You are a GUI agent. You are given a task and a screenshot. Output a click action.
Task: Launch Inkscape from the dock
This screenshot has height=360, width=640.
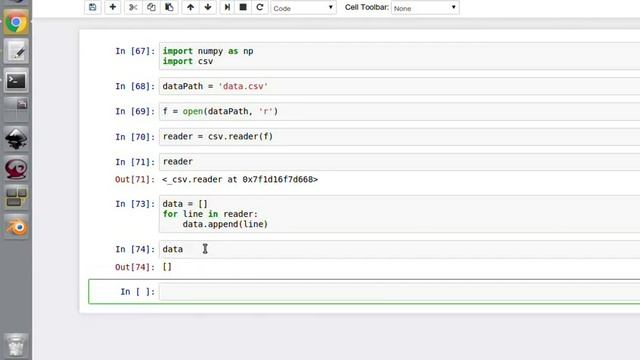(x=16, y=139)
